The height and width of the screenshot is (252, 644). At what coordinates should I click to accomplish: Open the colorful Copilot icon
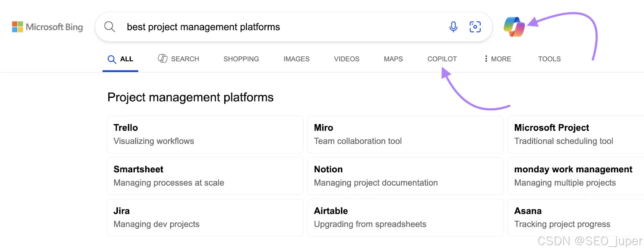point(514,27)
